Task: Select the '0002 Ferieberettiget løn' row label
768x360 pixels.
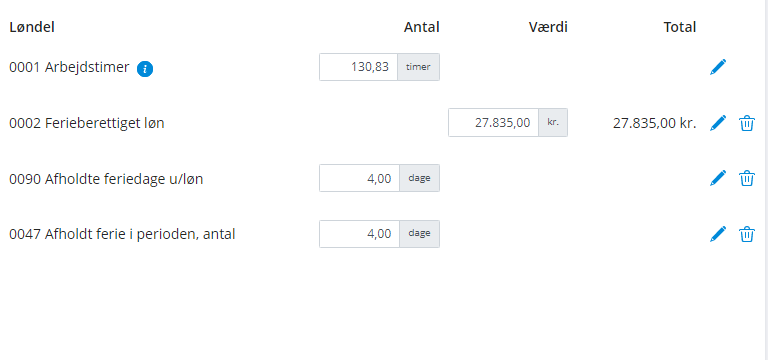Action: [x=87, y=123]
